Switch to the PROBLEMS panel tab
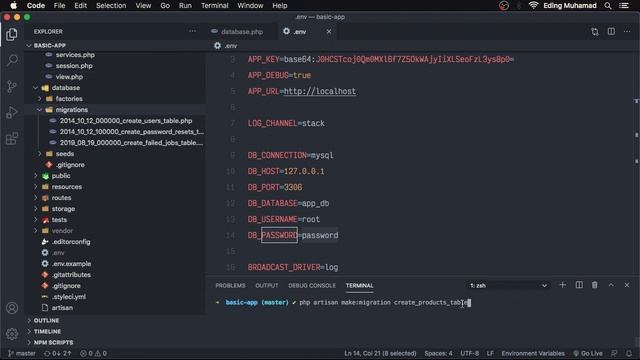This screenshot has width=640, height=360. coord(230,285)
